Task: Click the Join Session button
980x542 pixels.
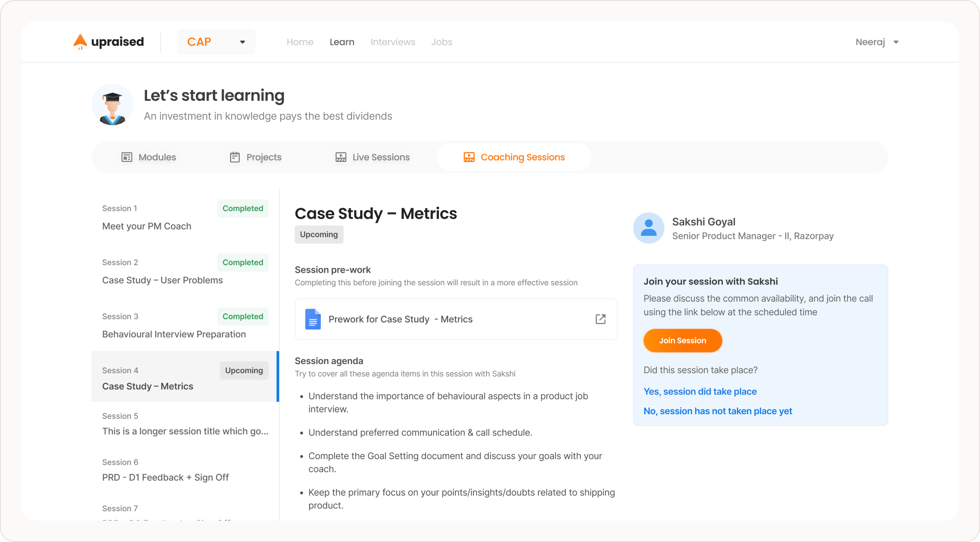Action: tap(682, 341)
